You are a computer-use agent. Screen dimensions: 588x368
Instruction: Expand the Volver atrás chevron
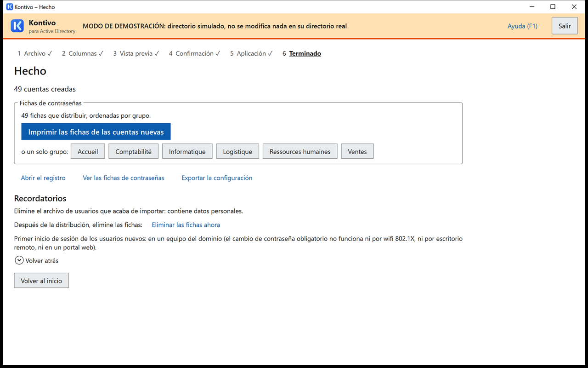click(x=19, y=260)
